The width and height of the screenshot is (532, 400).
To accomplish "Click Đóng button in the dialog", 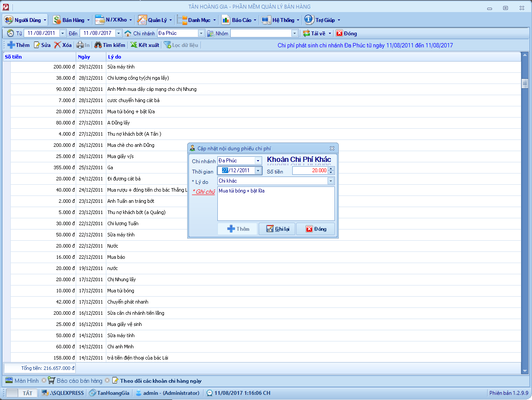I will (x=315, y=229).
